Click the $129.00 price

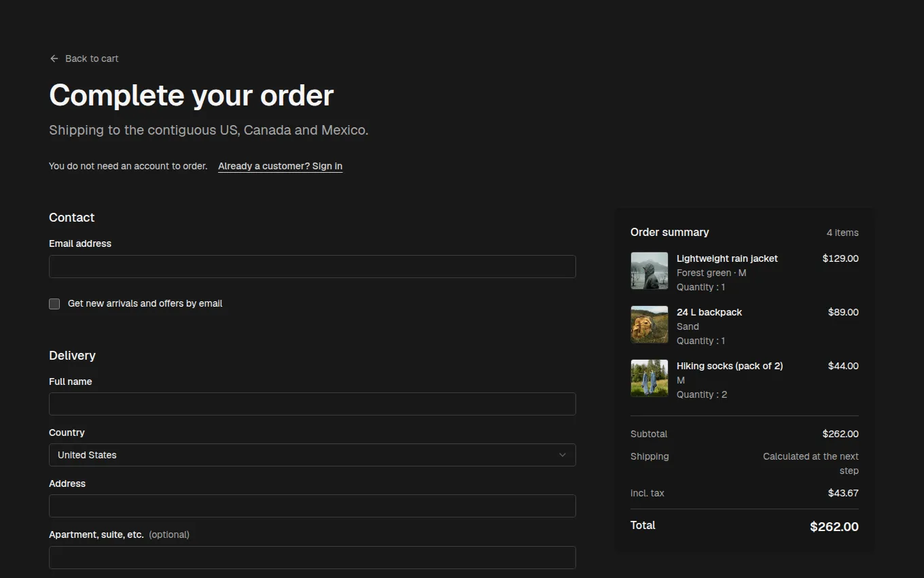(840, 258)
